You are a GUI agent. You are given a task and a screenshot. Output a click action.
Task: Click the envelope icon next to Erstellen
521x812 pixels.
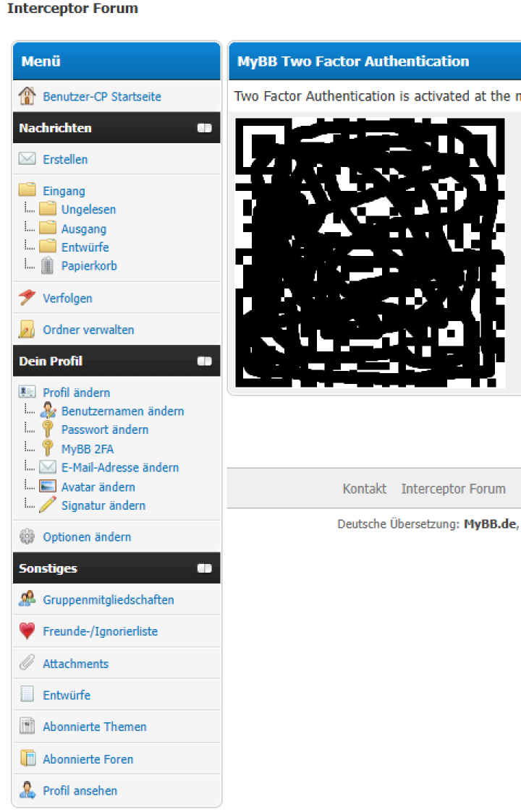(27, 158)
